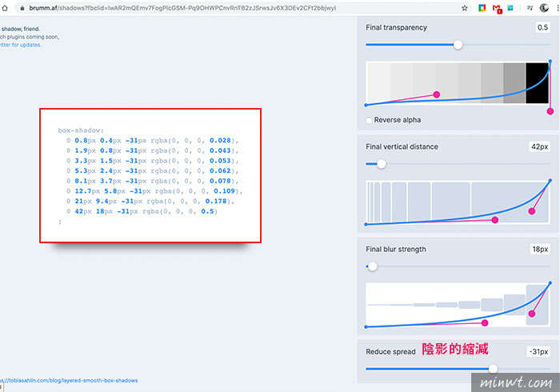Click the Final blur strength slider handle
Image resolution: width=560 pixels, height=392 pixels.
(373, 266)
